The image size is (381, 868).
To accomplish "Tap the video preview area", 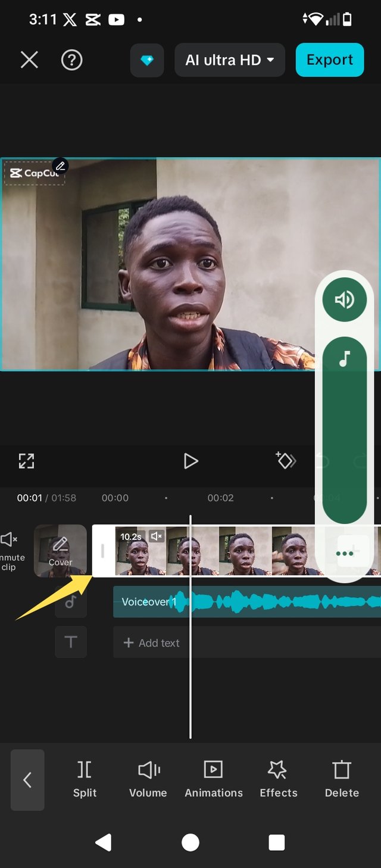I will [x=190, y=264].
